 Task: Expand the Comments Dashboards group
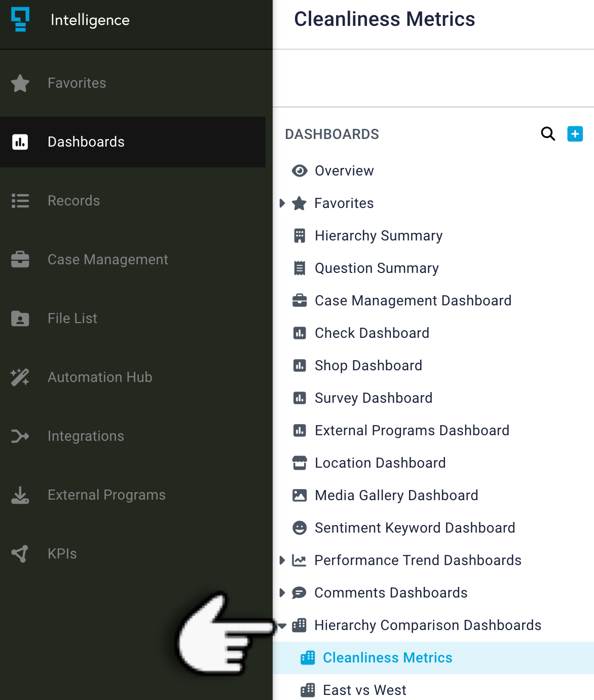(282, 593)
